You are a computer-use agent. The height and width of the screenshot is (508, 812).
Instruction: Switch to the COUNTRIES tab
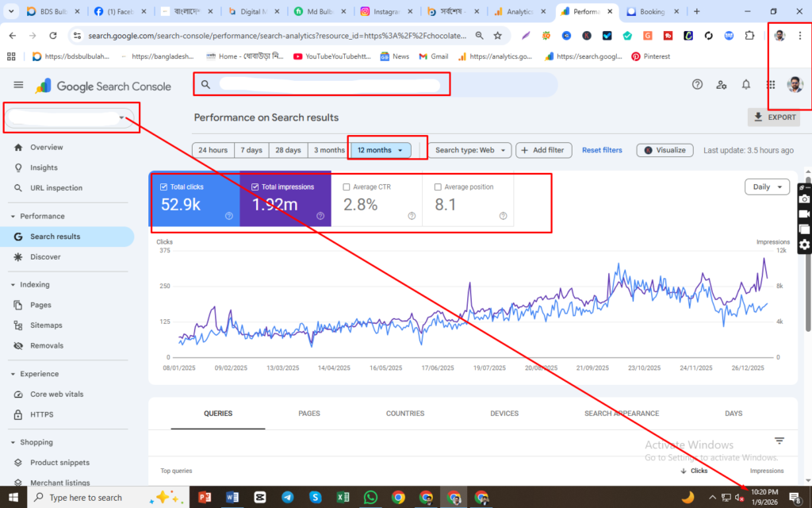tap(405, 414)
